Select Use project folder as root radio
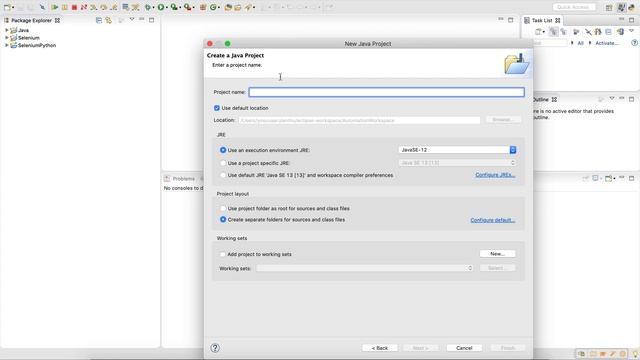The height and width of the screenshot is (360, 640). [x=223, y=209]
